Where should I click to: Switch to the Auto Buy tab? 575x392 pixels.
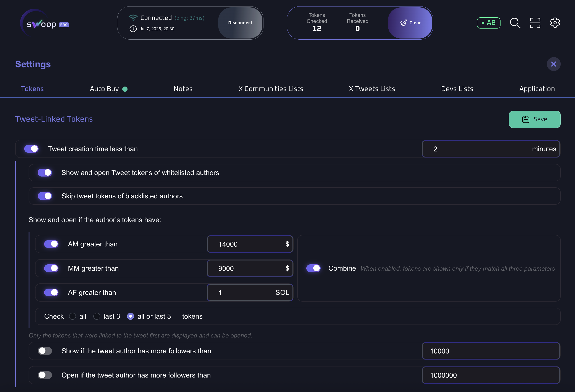pos(104,89)
